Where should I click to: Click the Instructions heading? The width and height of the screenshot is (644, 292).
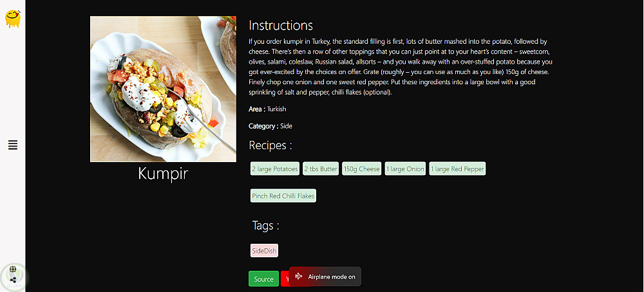(x=281, y=26)
